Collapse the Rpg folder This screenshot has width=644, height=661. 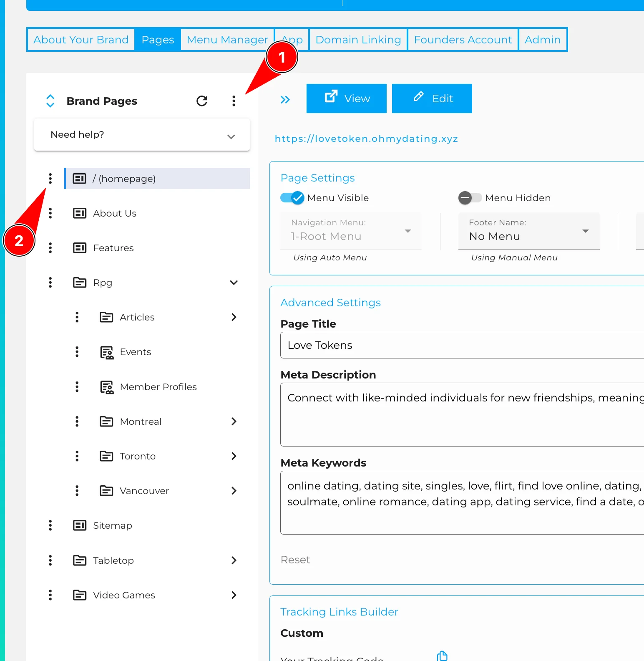234,283
